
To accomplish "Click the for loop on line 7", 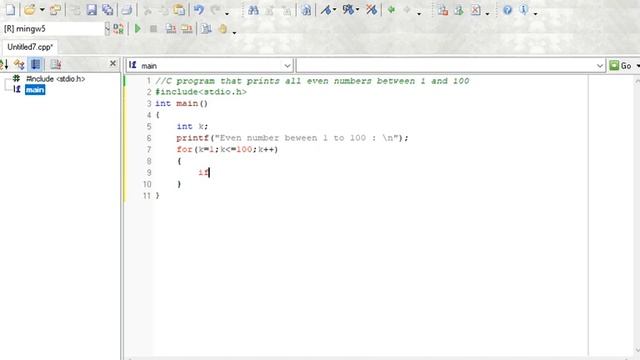I will (227, 149).
